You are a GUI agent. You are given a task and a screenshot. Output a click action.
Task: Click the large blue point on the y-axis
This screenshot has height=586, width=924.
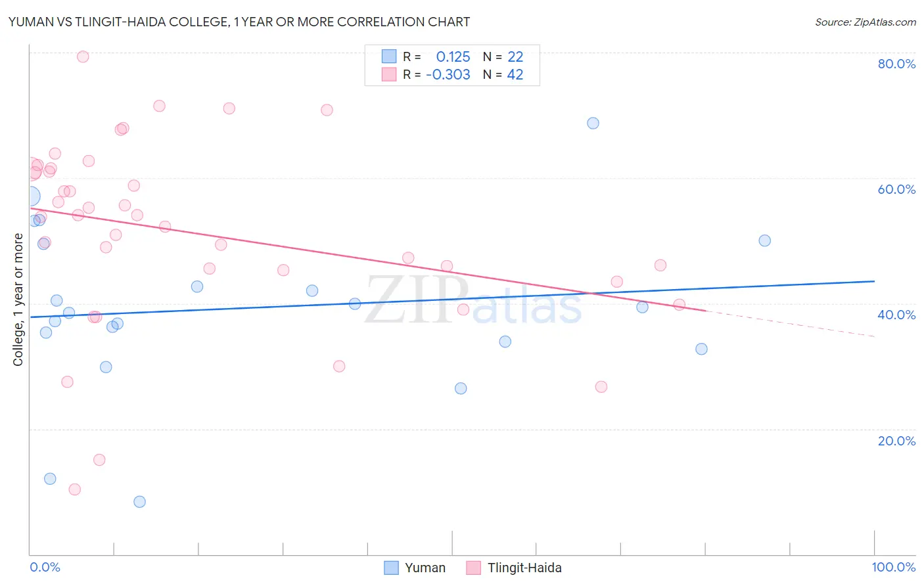30,196
